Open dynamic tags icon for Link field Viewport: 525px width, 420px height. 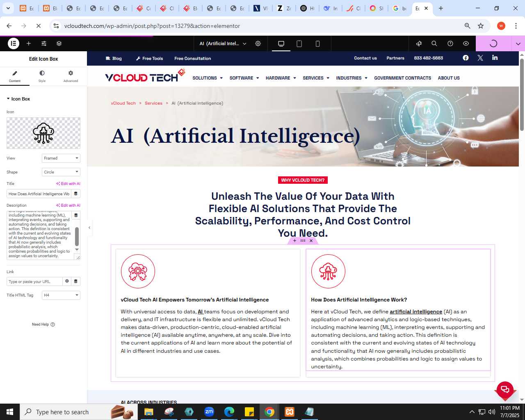click(76, 281)
